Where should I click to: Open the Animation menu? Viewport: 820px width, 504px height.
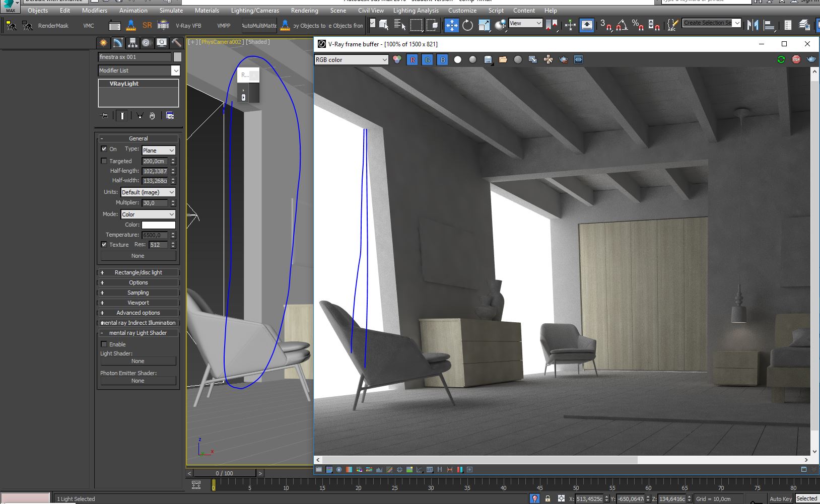[x=133, y=10]
